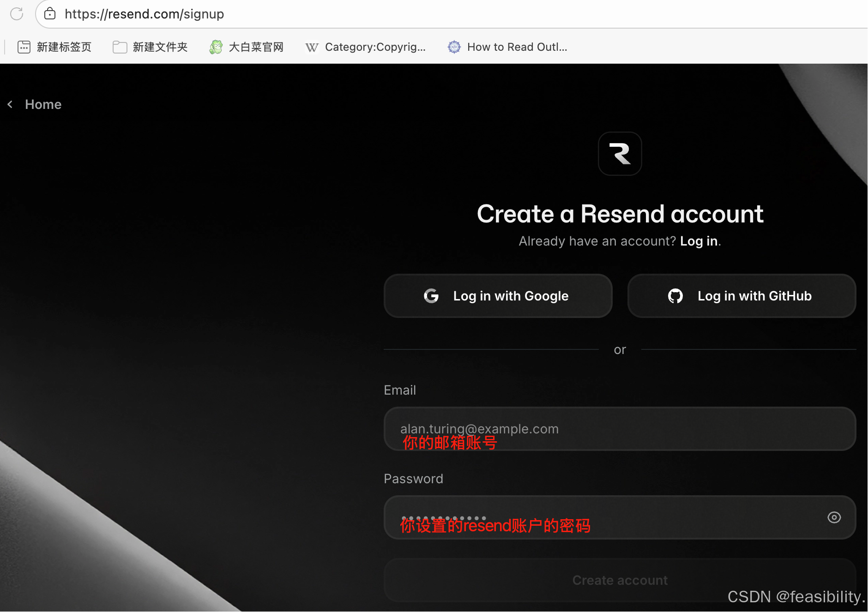Open site security lock icon in address bar
The image size is (868, 612).
tap(50, 14)
